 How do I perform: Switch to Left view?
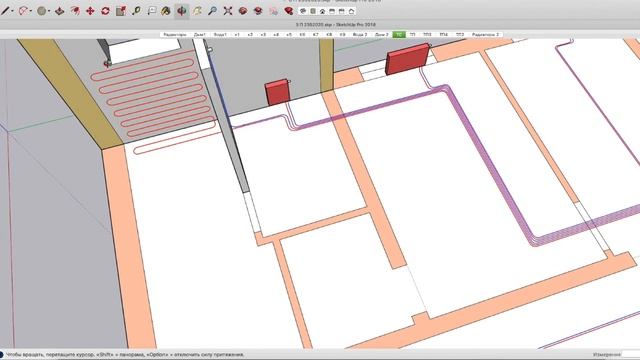click(x=351, y=11)
